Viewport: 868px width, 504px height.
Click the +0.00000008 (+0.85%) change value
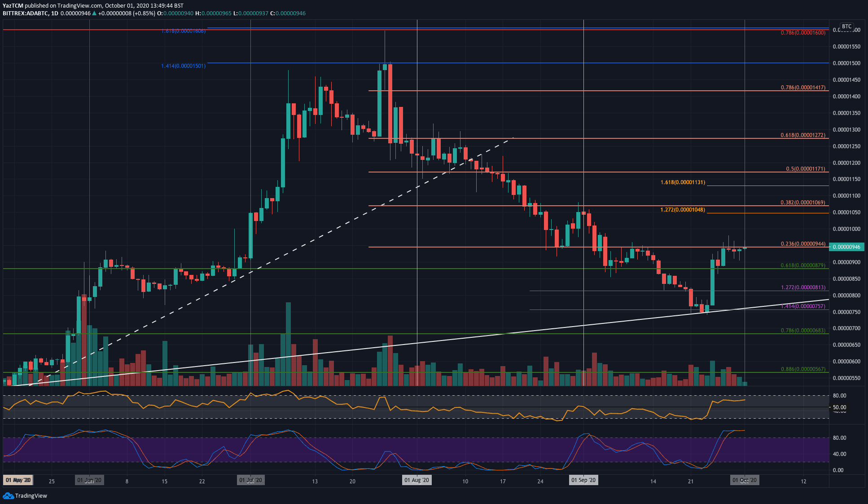127,13
